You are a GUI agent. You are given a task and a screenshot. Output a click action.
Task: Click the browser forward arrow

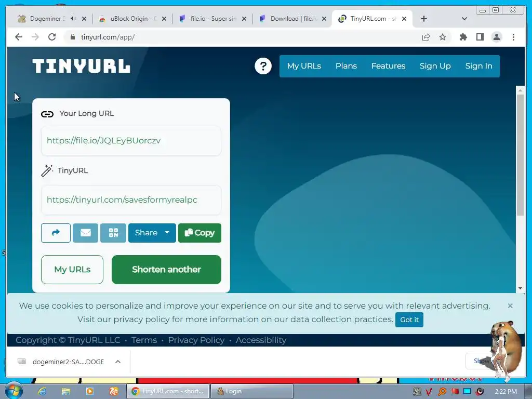point(35,37)
